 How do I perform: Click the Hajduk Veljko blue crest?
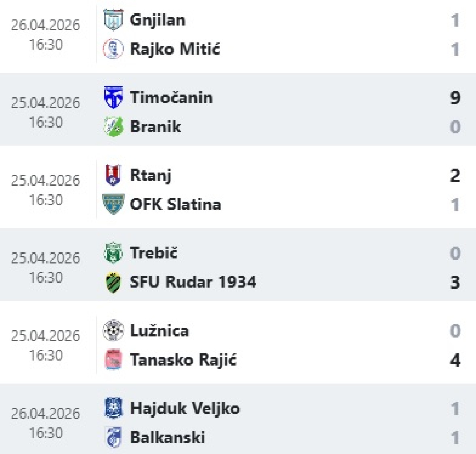click(x=113, y=408)
